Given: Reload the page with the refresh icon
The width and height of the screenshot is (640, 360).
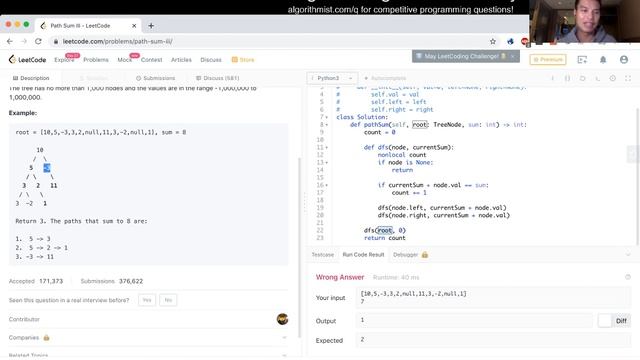Looking at the screenshot, I should pyautogui.click(x=38, y=41).
